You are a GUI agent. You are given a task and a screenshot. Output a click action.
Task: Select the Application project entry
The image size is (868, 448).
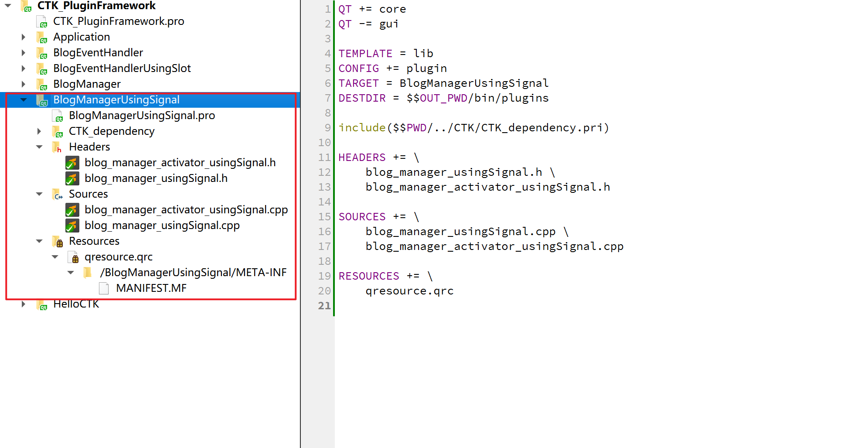pos(82,37)
